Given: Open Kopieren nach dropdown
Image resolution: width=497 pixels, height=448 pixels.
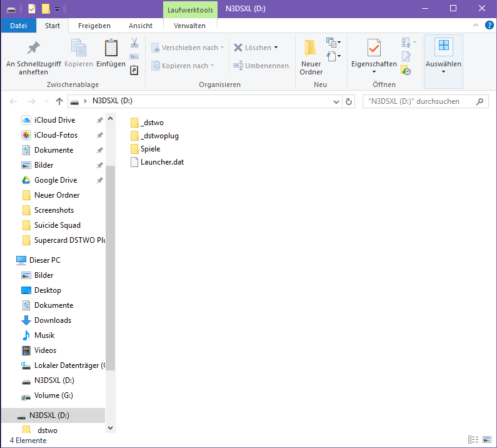Looking at the screenshot, I should pyautogui.click(x=183, y=66).
